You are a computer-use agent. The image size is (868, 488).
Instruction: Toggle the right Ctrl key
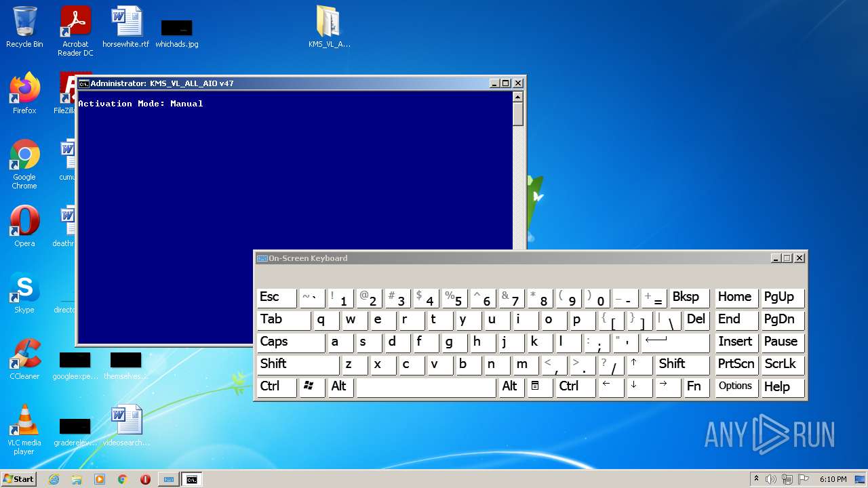coord(575,386)
